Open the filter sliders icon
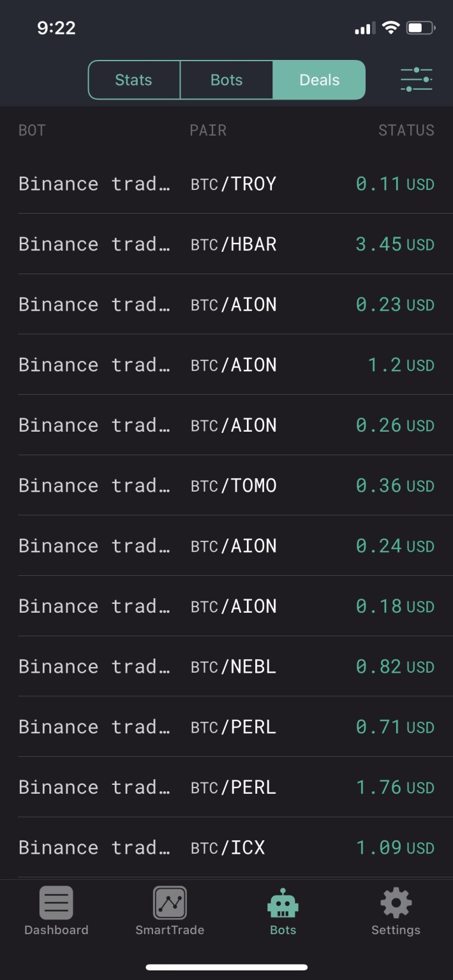The width and height of the screenshot is (453, 980). (x=416, y=80)
